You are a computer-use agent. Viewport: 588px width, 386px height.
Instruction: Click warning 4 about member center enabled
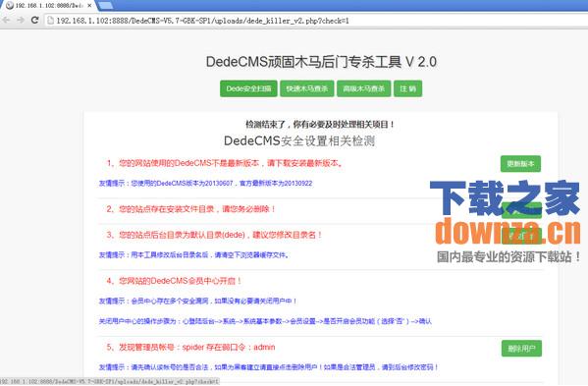pos(174,281)
